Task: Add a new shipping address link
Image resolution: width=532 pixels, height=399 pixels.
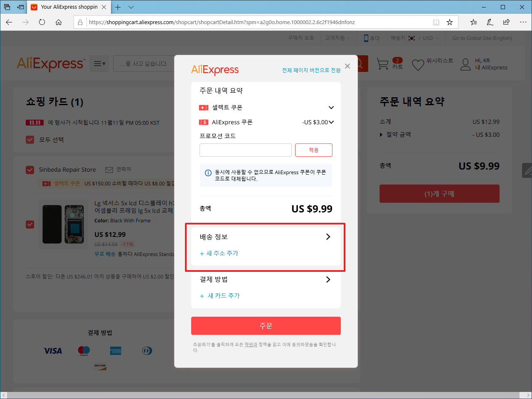Action: click(219, 253)
